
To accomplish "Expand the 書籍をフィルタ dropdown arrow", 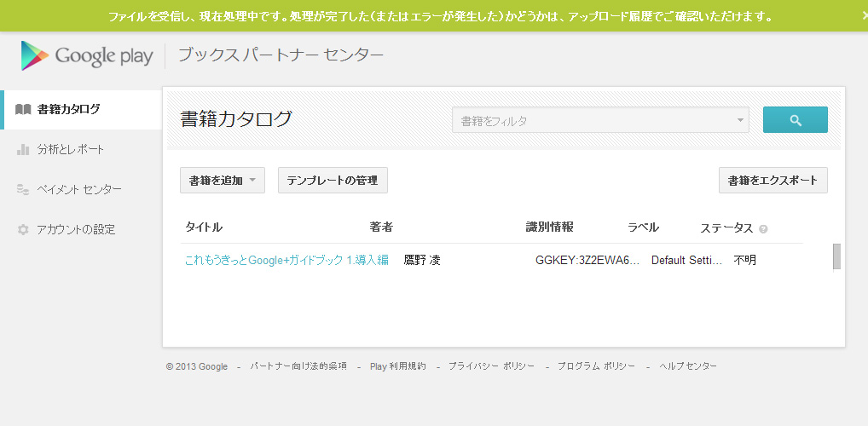I will [740, 121].
